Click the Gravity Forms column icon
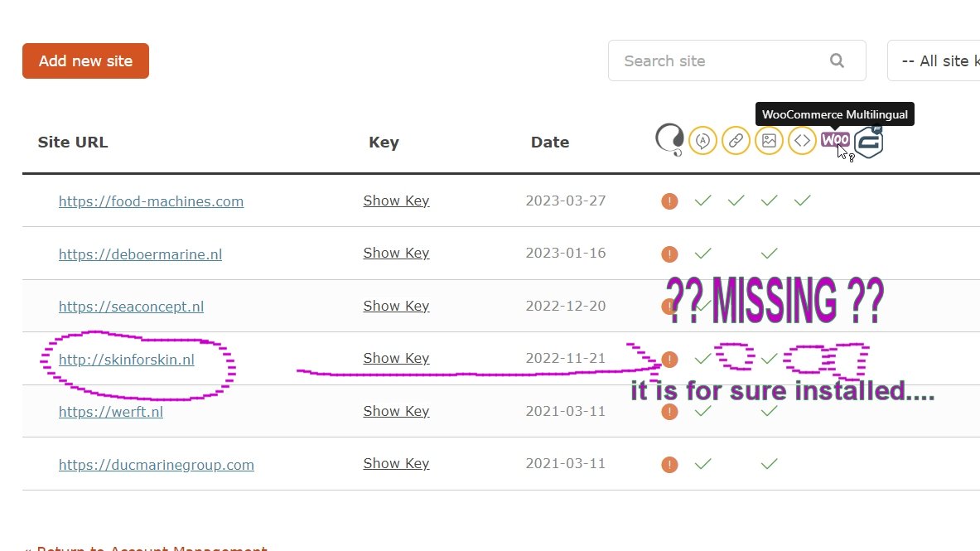Viewport: 980px width, 551px height. click(868, 142)
